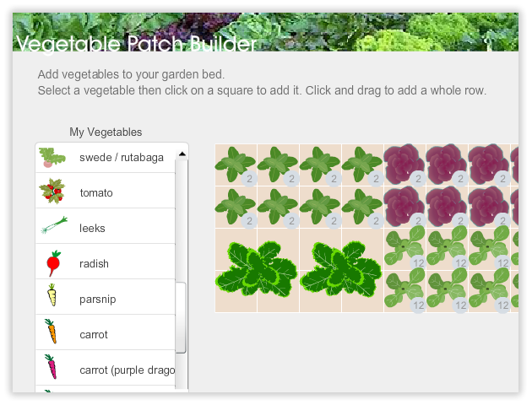Select "carrot (purple dragon)" list text

127,370
